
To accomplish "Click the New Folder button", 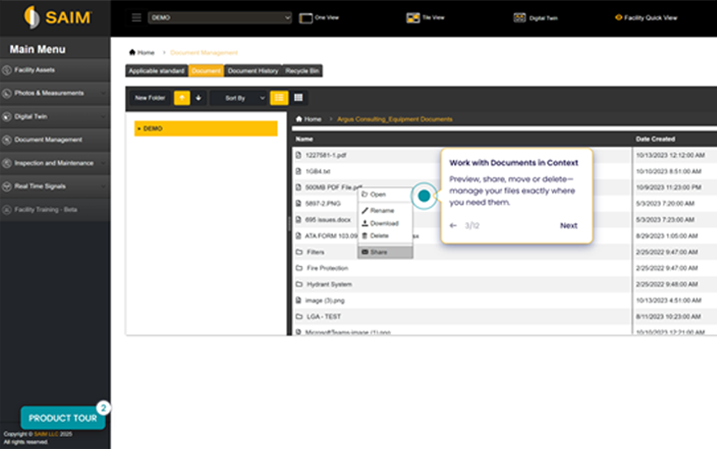I will [149, 98].
